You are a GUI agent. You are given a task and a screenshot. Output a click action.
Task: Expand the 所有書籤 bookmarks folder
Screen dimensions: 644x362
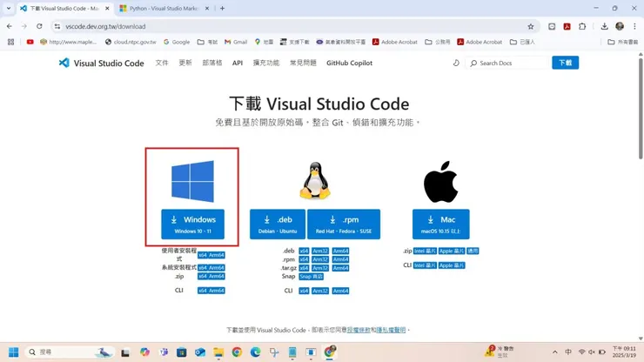point(622,42)
